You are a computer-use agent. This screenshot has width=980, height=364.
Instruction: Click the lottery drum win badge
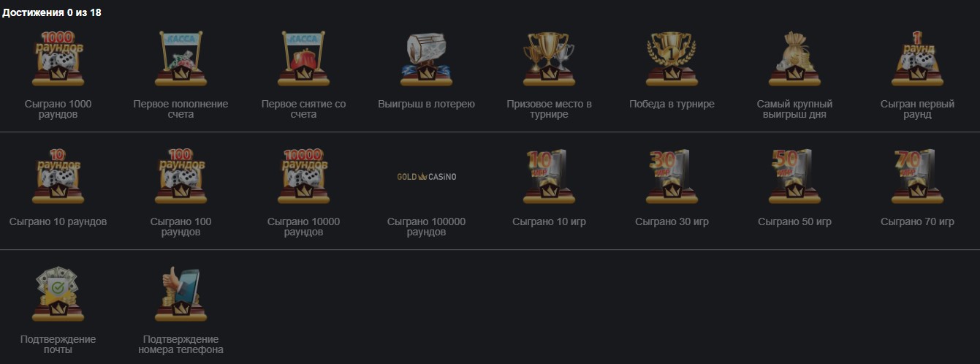pos(426,58)
